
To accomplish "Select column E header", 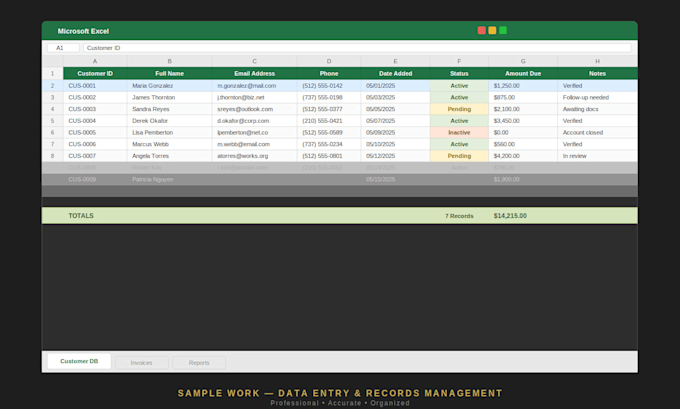I will point(395,61).
